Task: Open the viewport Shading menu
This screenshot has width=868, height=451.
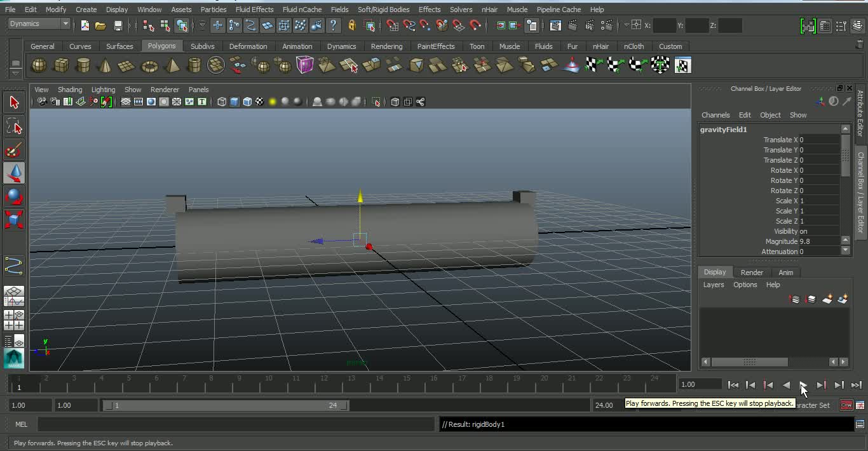Action: [70, 90]
